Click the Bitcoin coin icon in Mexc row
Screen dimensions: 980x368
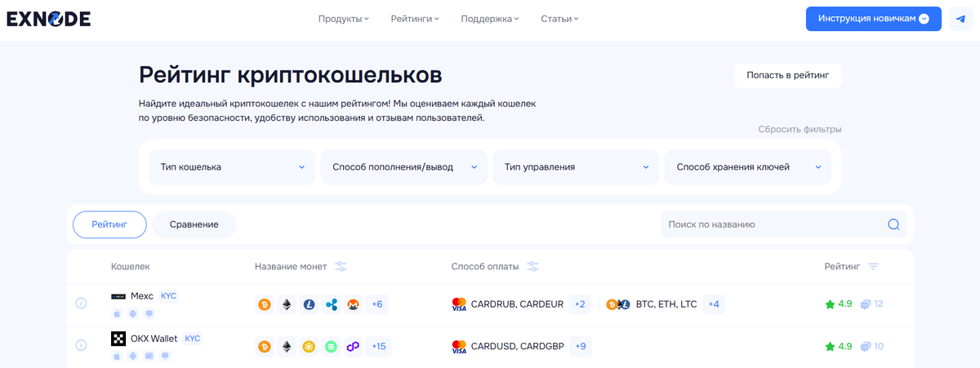tap(264, 304)
